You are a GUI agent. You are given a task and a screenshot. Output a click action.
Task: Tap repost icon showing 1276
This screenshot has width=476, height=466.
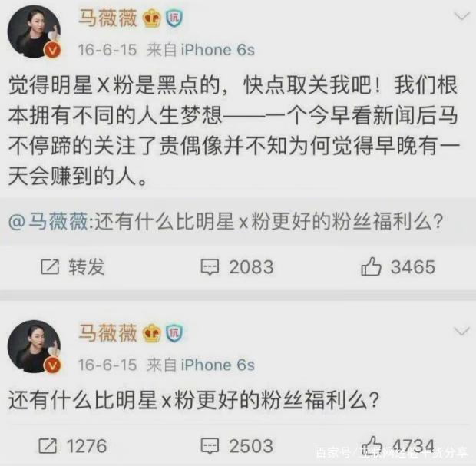pos(48,446)
